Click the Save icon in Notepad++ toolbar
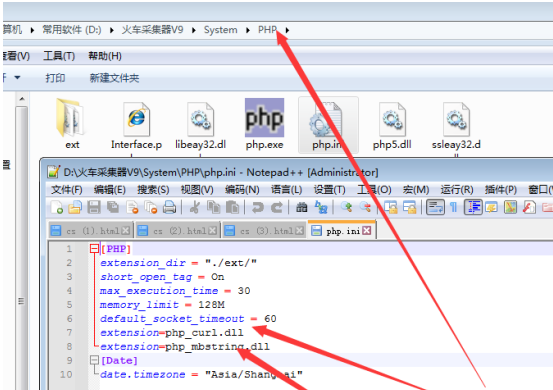 94,207
